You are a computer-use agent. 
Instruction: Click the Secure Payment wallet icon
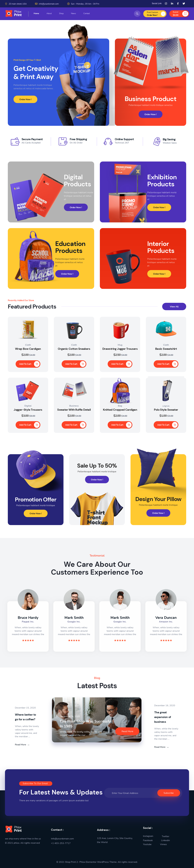click(15, 141)
